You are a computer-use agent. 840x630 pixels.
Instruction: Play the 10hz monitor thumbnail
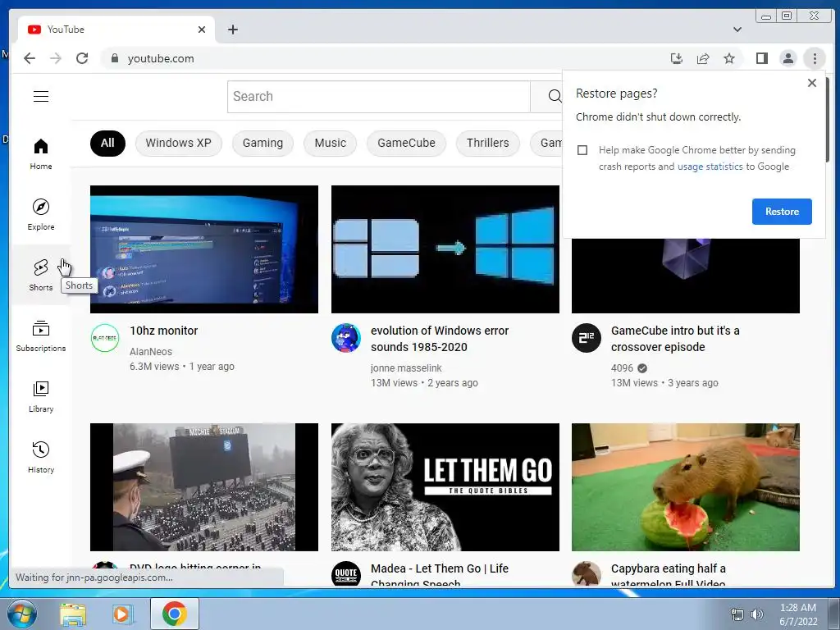(x=204, y=249)
